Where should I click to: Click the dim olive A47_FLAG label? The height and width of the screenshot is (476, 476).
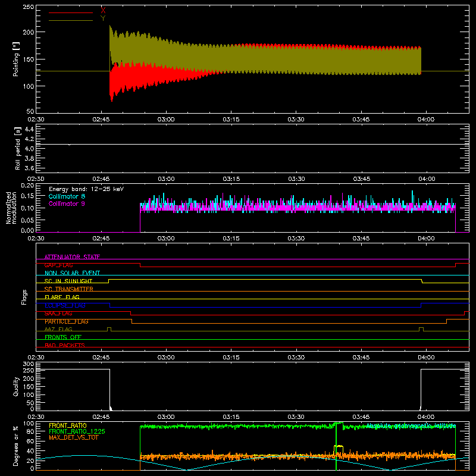coord(58,329)
